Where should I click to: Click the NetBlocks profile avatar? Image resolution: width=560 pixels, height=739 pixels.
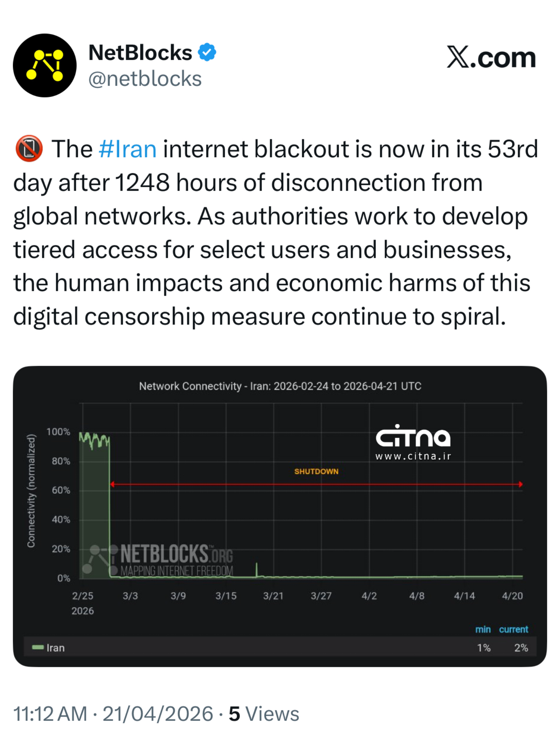[x=45, y=65]
